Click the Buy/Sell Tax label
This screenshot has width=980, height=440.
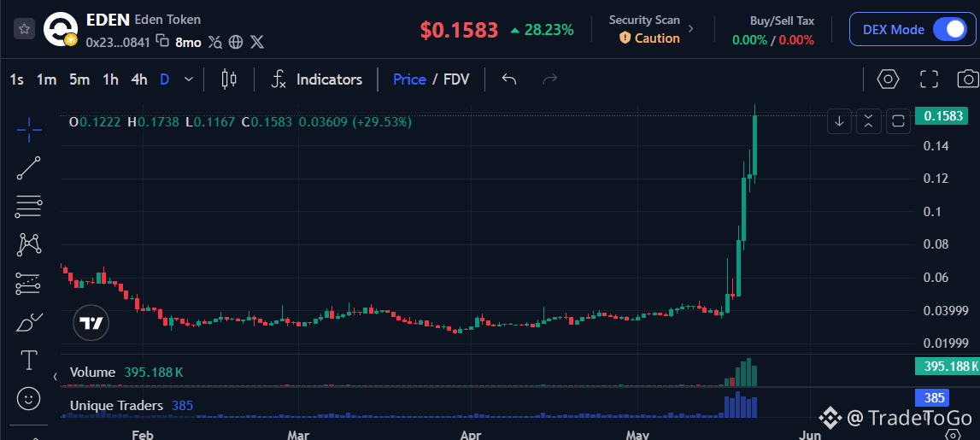click(782, 21)
